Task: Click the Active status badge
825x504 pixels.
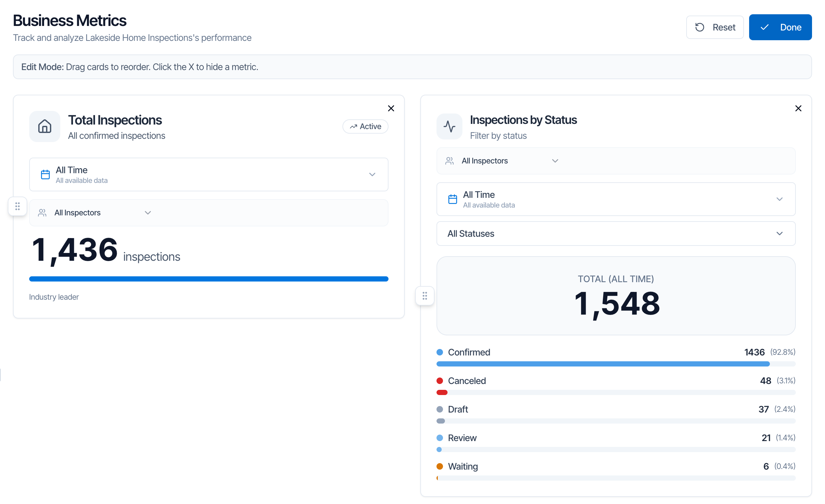Action: pos(365,126)
